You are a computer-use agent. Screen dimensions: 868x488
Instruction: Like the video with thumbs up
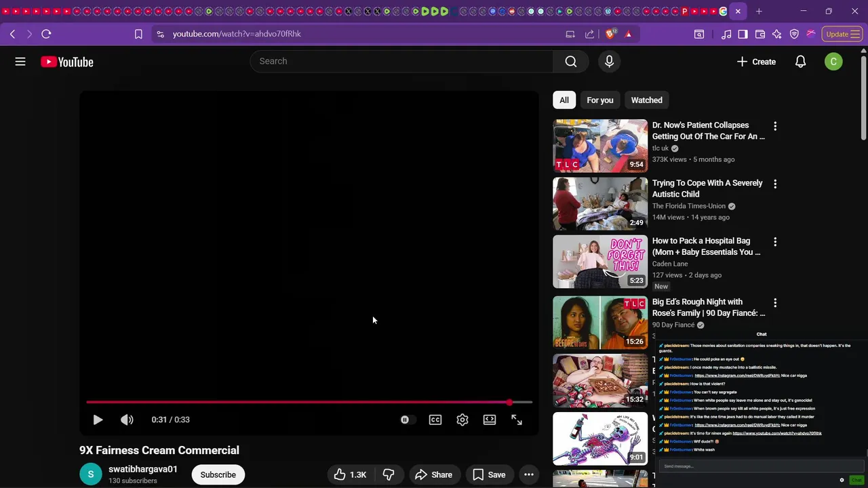350,474
